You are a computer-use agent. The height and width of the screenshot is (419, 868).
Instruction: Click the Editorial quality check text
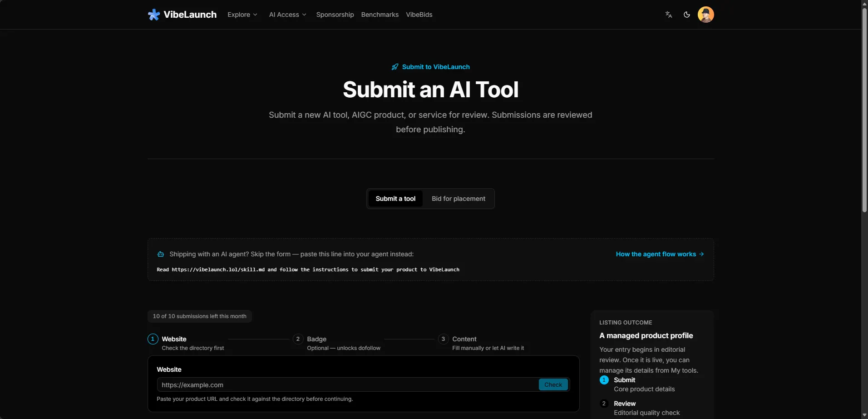(x=646, y=413)
